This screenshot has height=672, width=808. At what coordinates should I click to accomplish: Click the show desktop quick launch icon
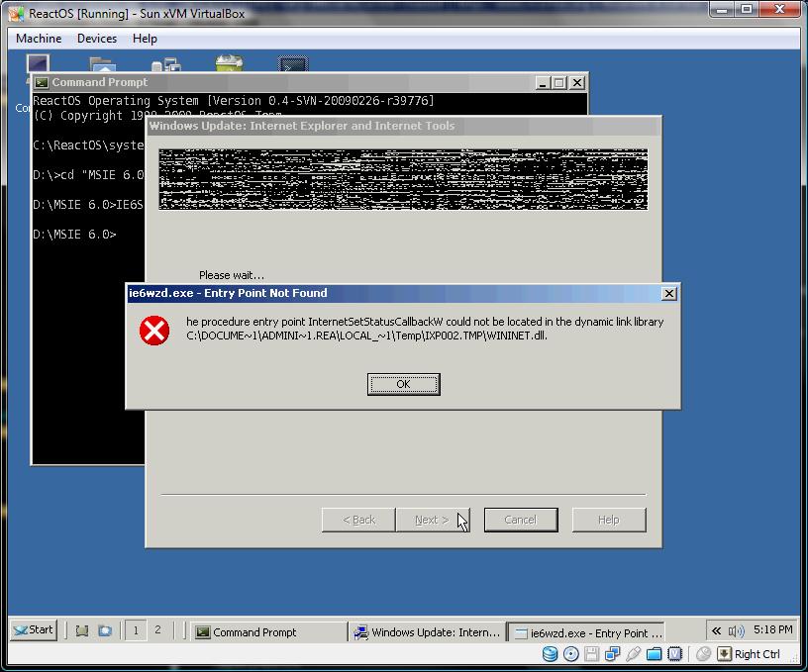coord(82,630)
